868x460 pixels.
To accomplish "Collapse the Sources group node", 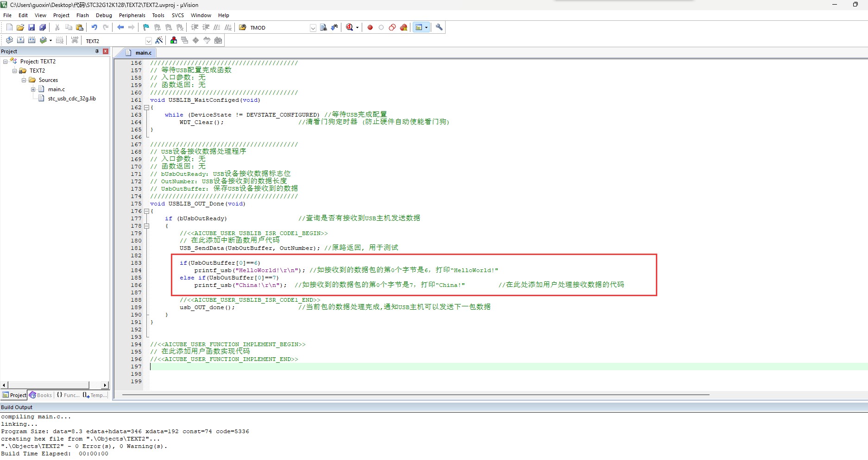I will click(x=24, y=80).
